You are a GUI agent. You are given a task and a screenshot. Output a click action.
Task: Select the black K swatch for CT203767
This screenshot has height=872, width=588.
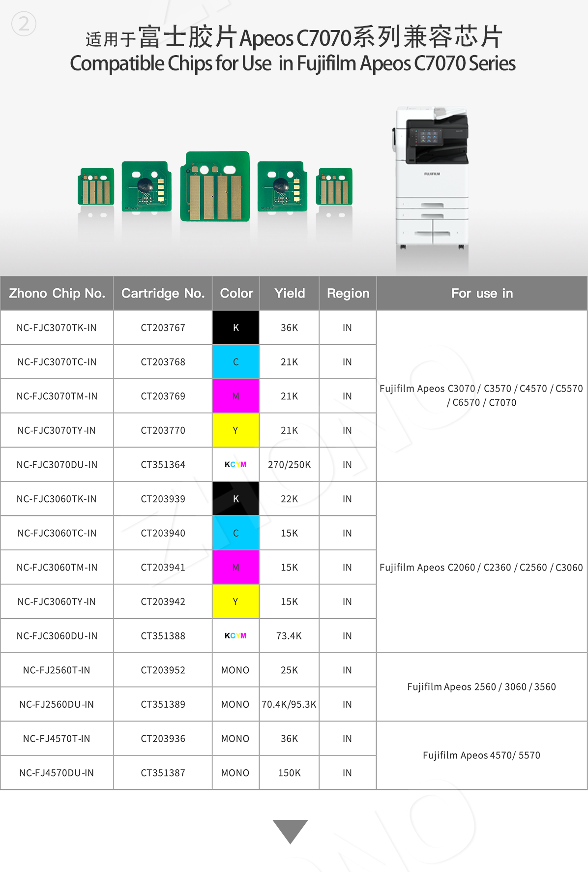[235, 328]
